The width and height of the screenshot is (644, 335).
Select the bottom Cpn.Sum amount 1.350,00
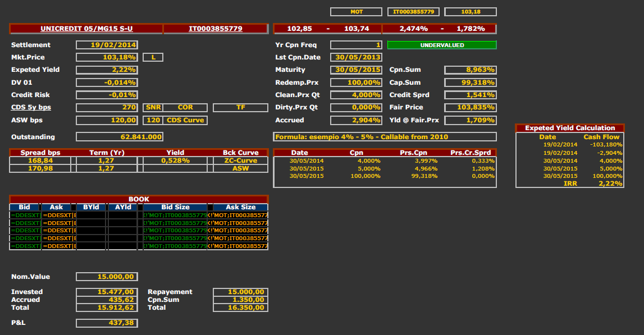tap(241, 300)
